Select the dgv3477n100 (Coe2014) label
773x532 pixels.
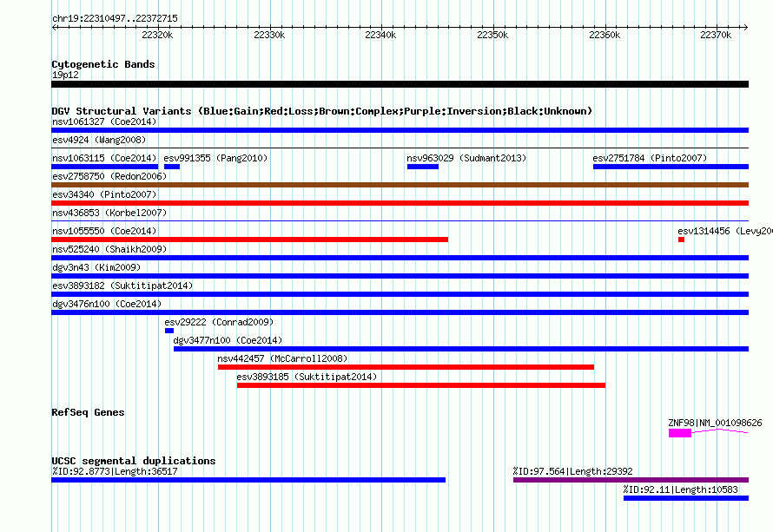click(x=228, y=340)
